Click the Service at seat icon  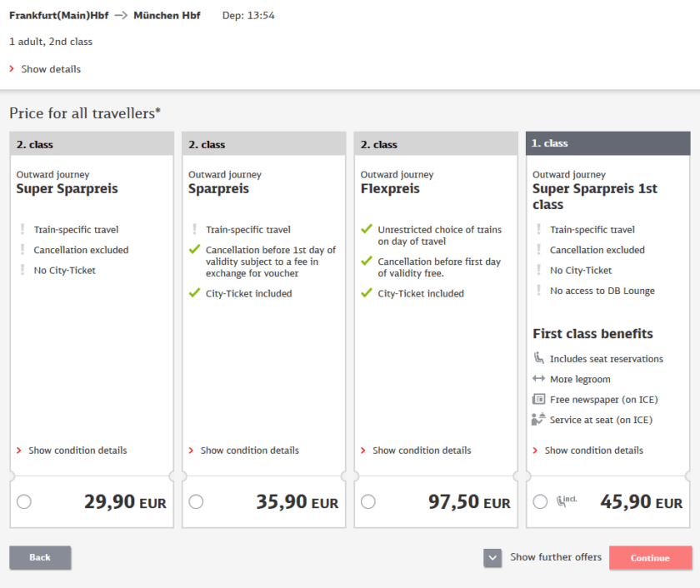point(538,420)
